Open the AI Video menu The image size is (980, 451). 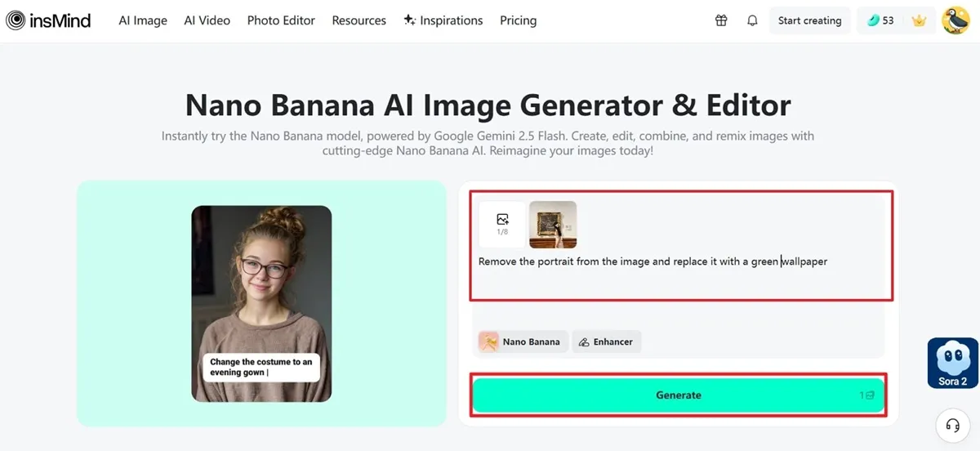pos(207,20)
